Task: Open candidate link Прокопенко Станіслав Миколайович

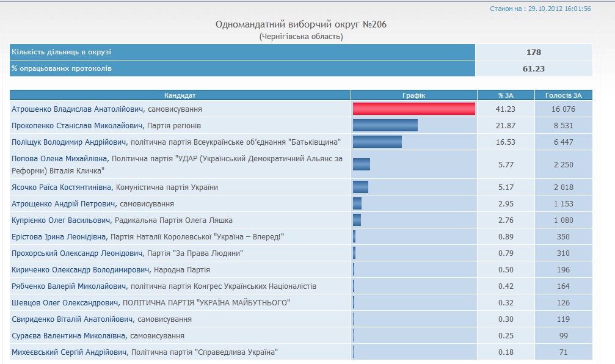Action: pos(78,126)
